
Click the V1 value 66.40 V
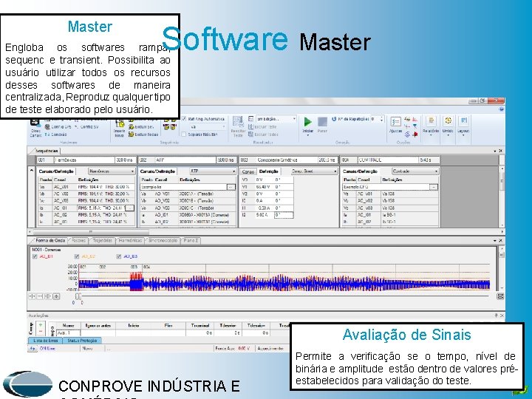tap(263, 187)
